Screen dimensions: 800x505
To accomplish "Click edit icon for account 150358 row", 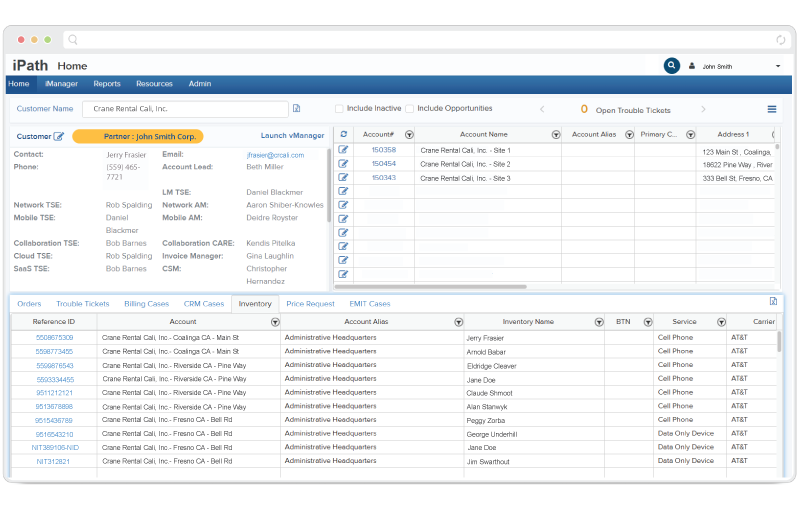I will point(344,150).
